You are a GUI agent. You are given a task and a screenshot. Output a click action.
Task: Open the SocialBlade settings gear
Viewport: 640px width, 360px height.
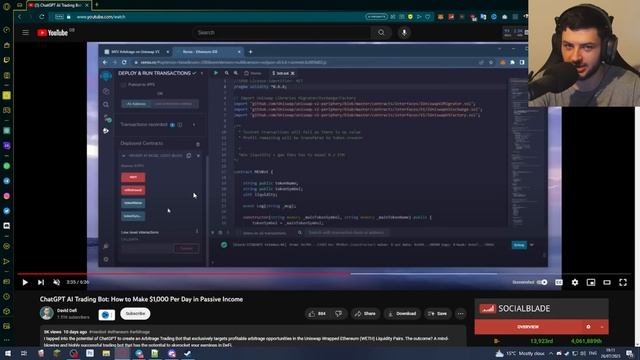[x=588, y=327]
